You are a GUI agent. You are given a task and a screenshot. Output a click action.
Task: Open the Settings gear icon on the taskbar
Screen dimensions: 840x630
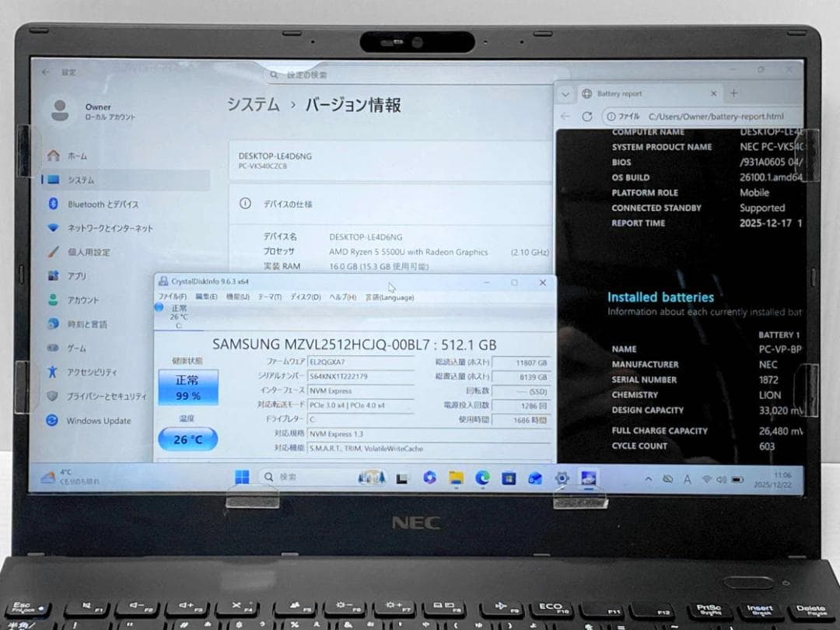[x=560, y=478]
